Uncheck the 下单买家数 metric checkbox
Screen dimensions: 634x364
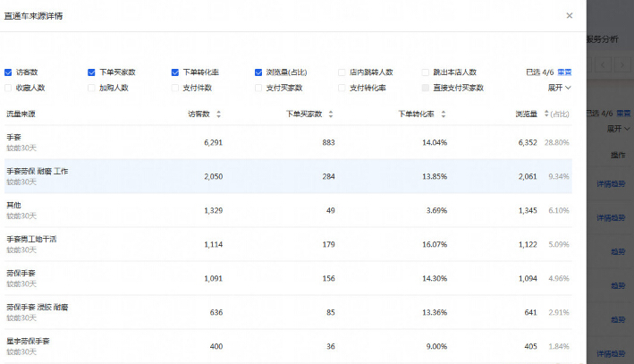pos(92,72)
